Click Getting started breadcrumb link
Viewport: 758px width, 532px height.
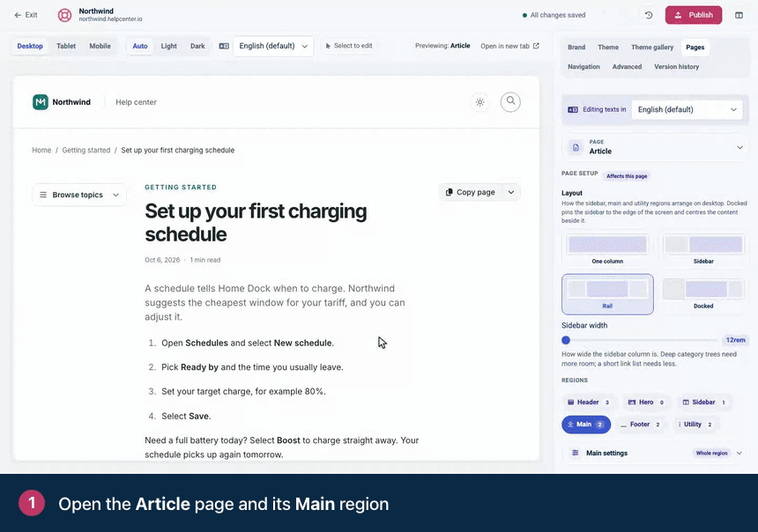(x=86, y=151)
